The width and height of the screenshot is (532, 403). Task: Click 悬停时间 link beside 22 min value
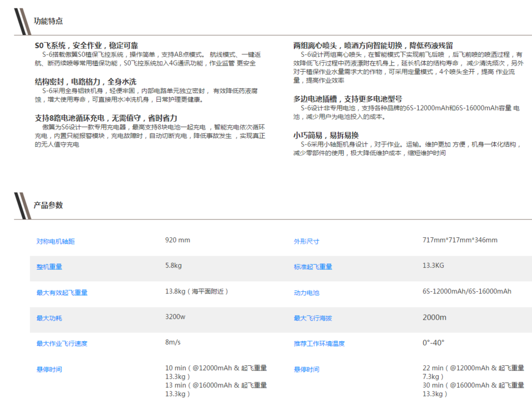click(307, 370)
